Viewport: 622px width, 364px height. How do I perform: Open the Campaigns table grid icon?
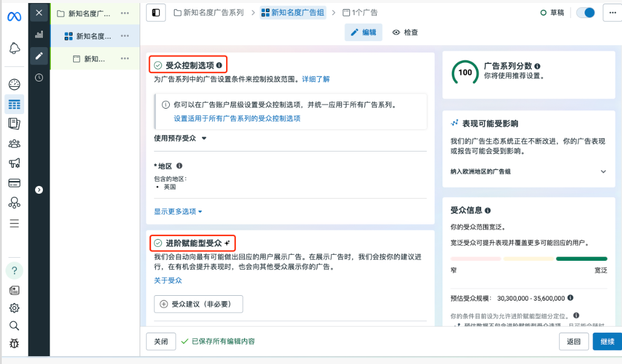tap(15, 104)
